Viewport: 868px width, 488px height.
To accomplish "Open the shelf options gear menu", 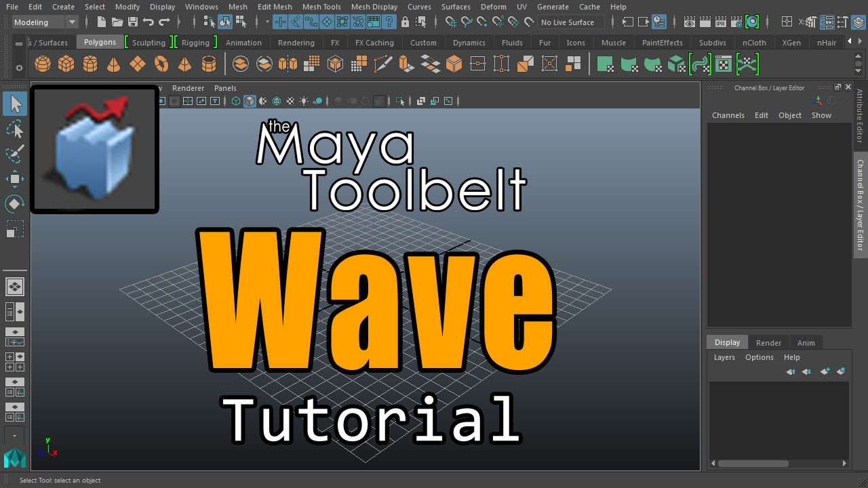I will click(19, 68).
